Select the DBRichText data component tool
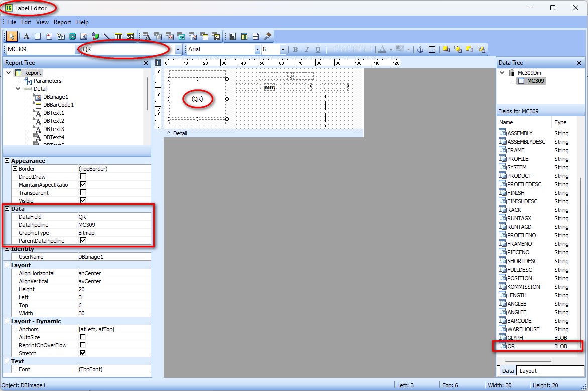This screenshot has height=391, width=588. 170,36
